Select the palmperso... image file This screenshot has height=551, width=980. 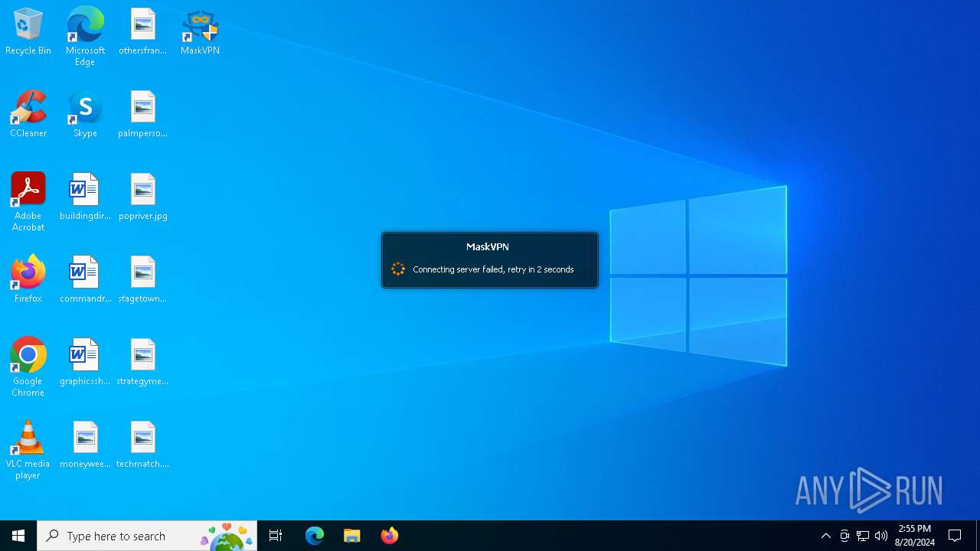point(142,115)
